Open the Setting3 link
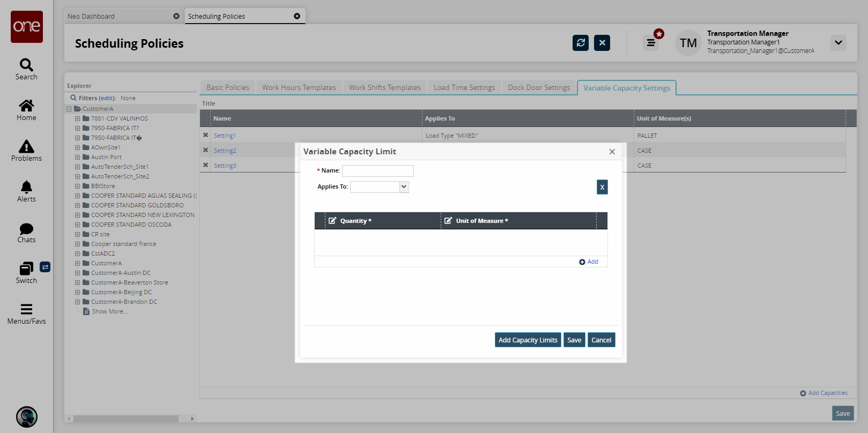 (225, 166)
